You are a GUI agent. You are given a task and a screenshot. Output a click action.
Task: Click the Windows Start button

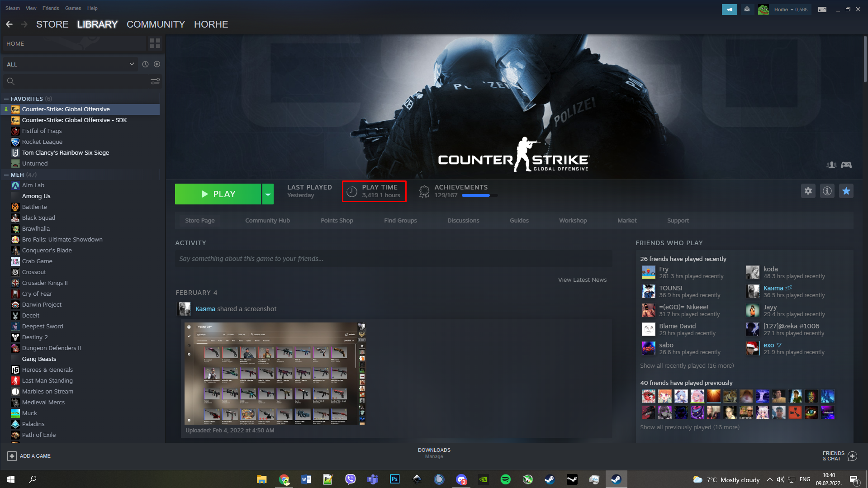[11, 479]
